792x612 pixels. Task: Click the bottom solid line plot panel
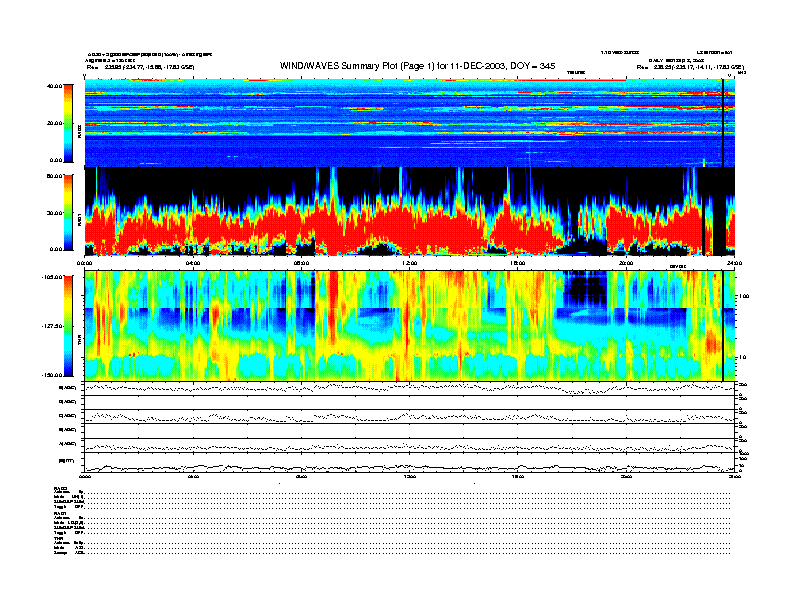[410, 463]
